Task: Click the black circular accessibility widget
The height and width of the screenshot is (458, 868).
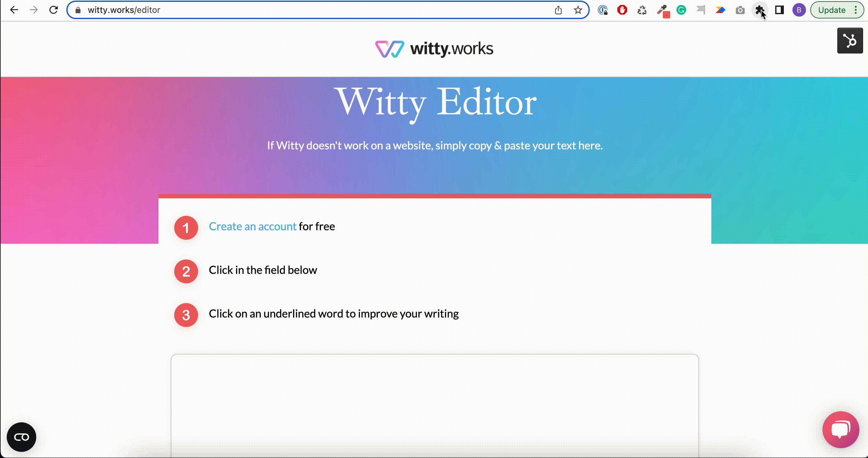Action: tap(22, 437)
